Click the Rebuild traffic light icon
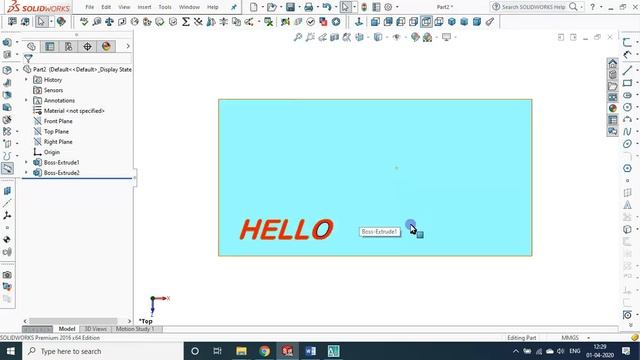This screenshot has width=640, height=360. (x=364, y=7)
